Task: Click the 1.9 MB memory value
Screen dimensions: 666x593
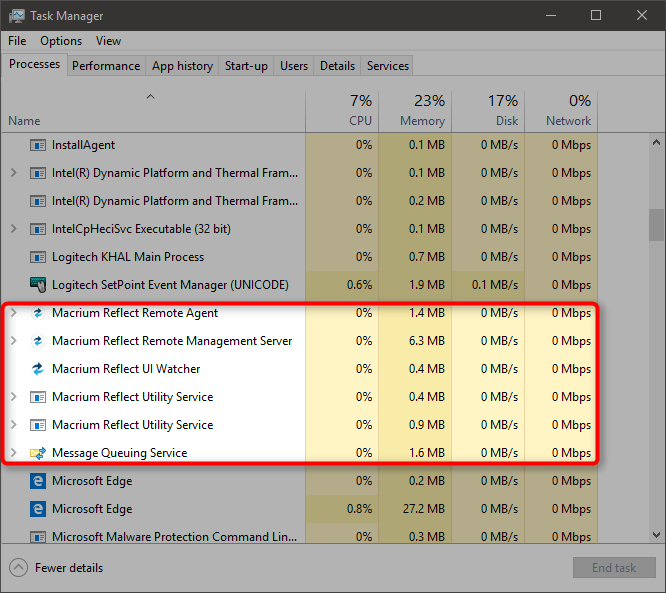Action: pyautogui.click(x=426, y=285)
